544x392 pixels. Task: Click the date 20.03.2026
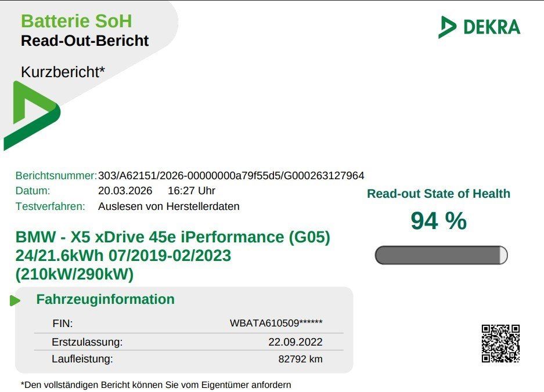125,191
